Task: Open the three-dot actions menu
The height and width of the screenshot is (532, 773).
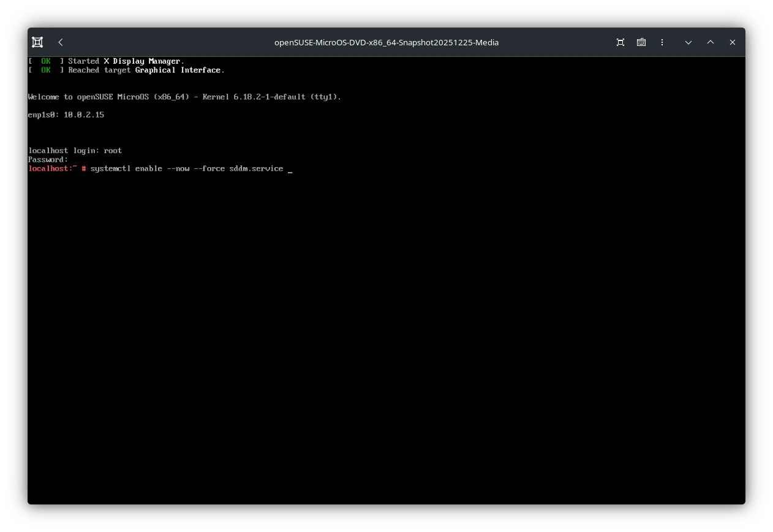Action: (662, 42)
